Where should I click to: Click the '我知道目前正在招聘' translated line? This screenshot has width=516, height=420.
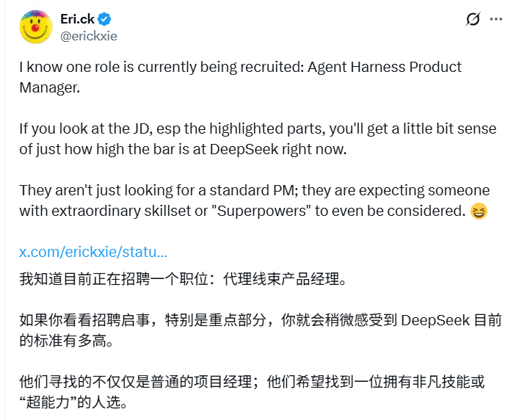click(x=183, y=279)
